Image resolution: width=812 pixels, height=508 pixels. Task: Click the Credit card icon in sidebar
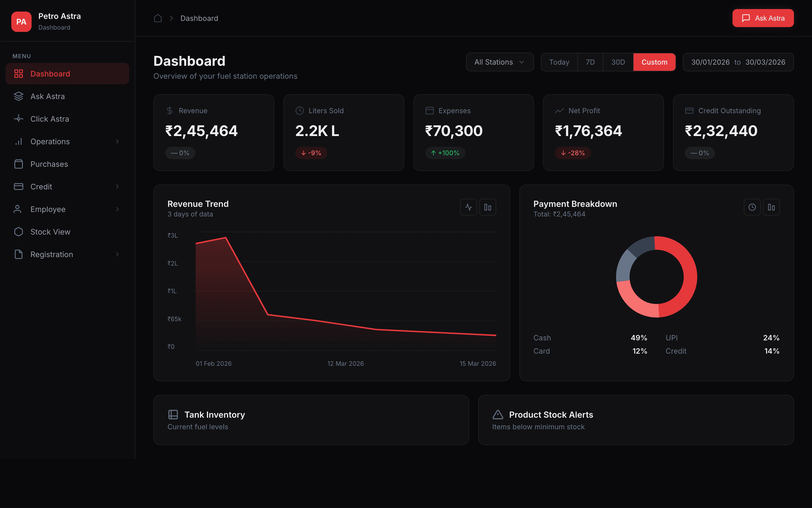coord(18,187)
